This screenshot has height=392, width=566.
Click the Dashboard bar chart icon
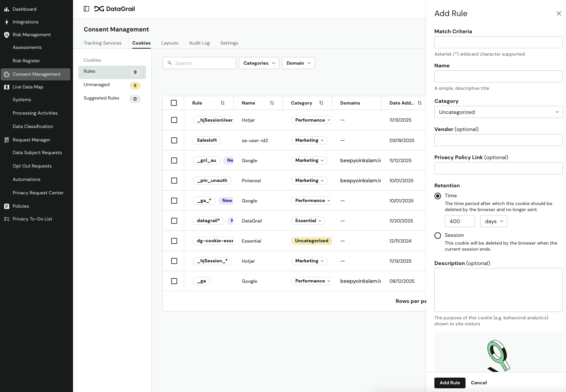7,9
